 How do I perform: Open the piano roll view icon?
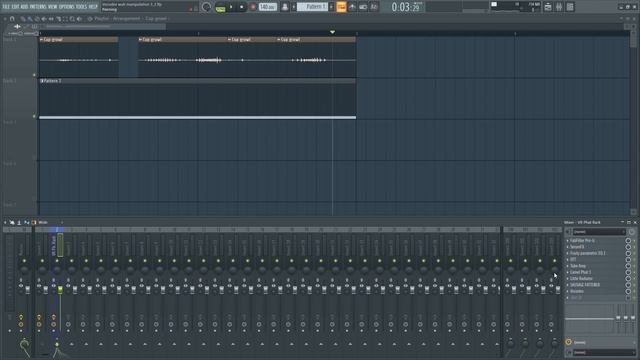[352, 7]
